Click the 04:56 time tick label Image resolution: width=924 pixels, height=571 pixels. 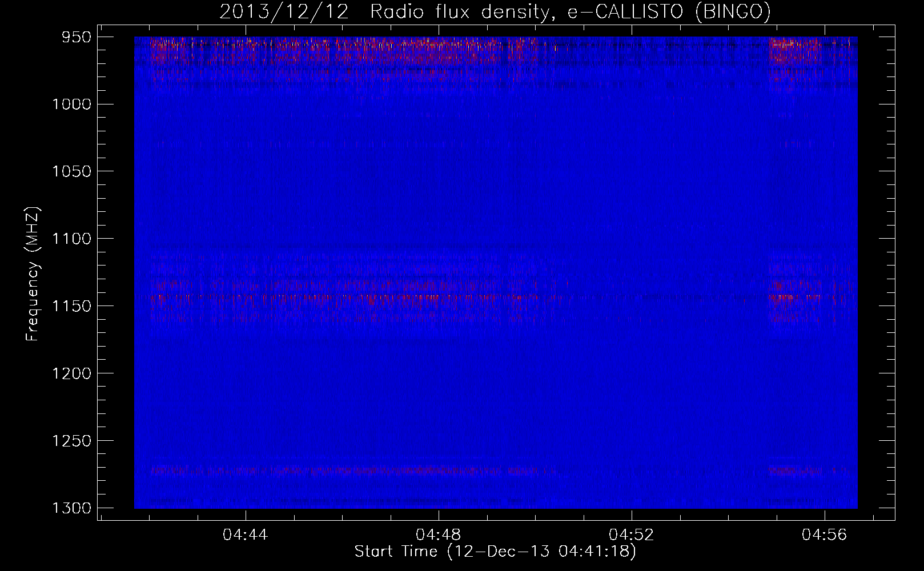pyautogui.click(x=825, y=535)
